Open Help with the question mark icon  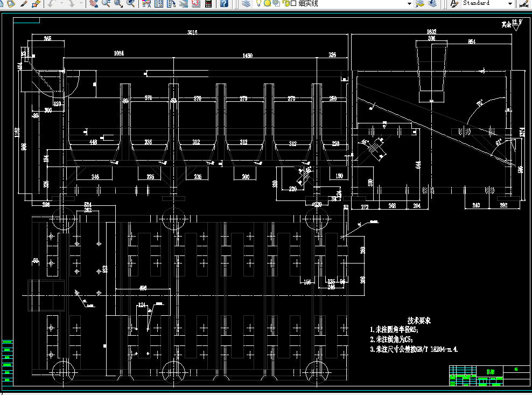tap(223, 3)
